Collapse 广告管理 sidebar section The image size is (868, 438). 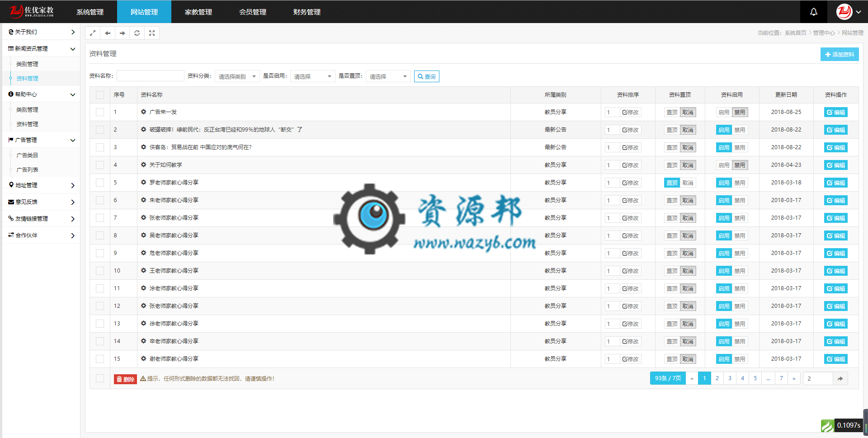[41, 140]
